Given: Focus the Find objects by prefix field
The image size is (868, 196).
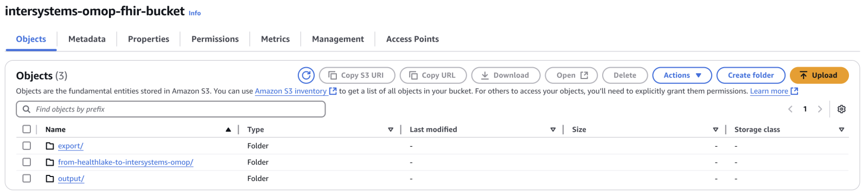Looking at the screenshot, I should tap(171, 109).
